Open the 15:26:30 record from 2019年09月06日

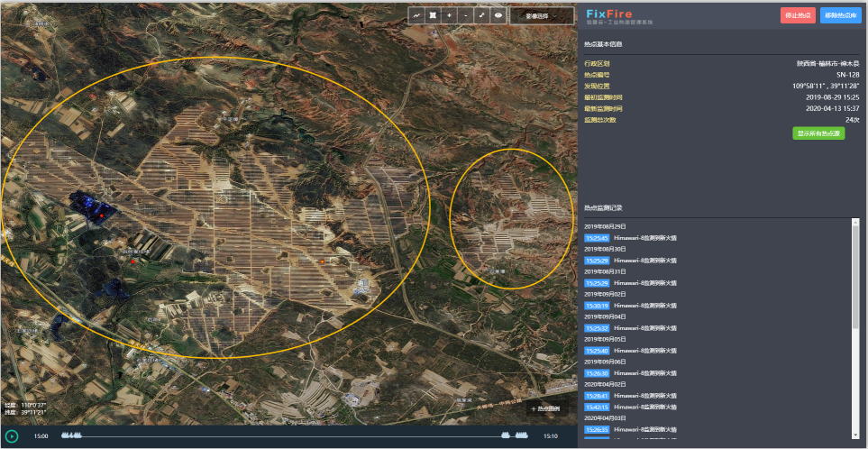point(597,373)
